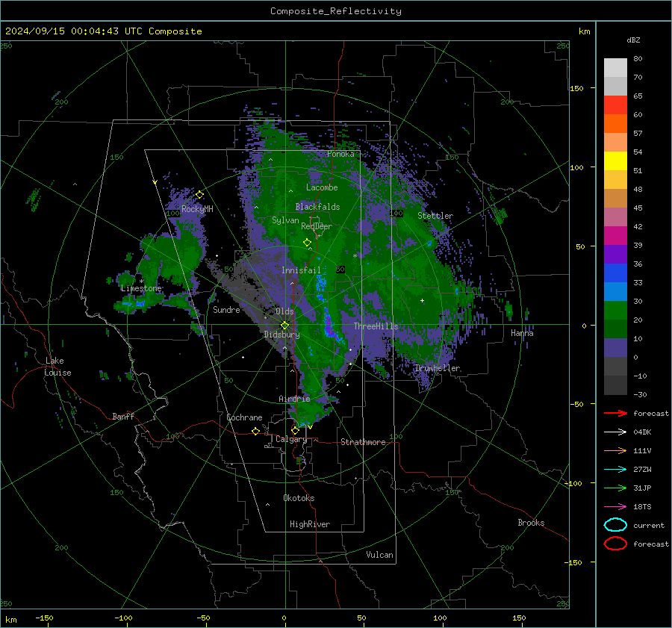Viewport: 672px width, 628px height.
Task: Click the Composite_Reflectivity title
Action: (x=335, y=11)
